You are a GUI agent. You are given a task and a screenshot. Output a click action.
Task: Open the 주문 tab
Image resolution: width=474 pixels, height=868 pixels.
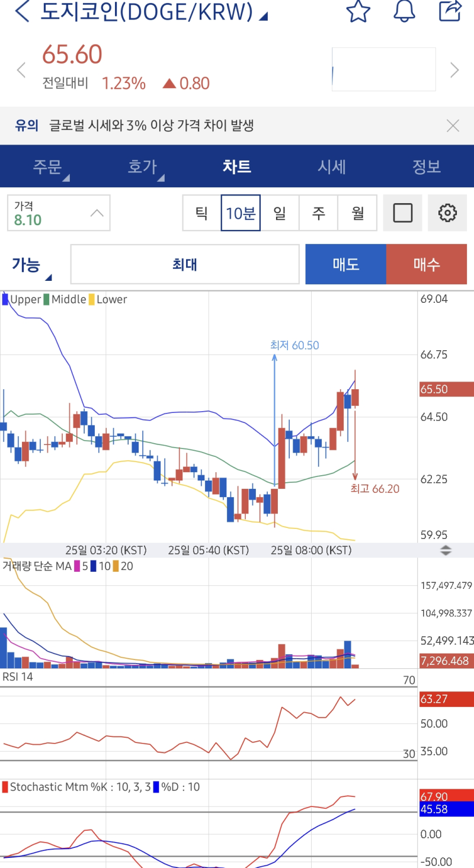point(47,166)
